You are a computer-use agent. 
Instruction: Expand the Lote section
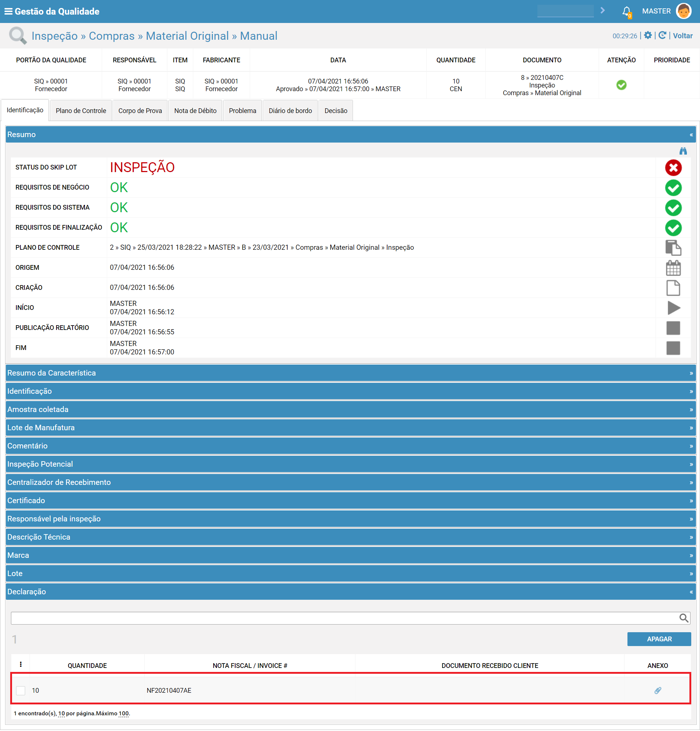351,573
